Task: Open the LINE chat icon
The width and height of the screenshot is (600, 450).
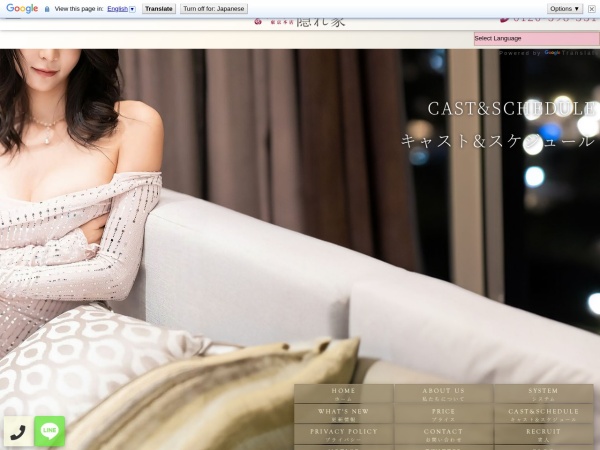Action: point(50,431)
